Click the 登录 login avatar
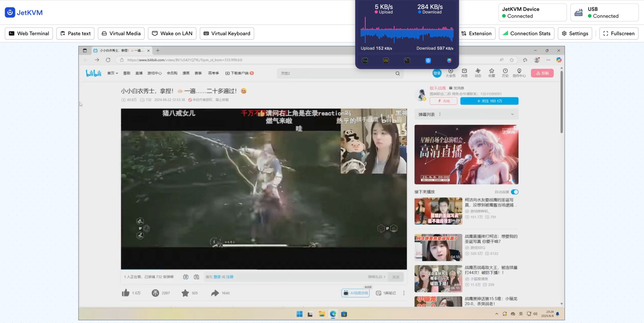 tap(437, 73)
